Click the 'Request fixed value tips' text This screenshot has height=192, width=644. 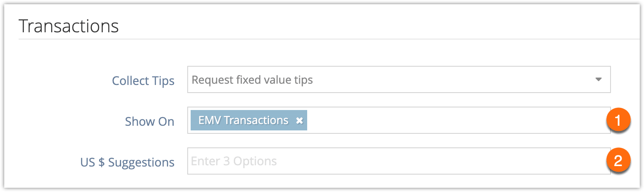tap(252, 80)
